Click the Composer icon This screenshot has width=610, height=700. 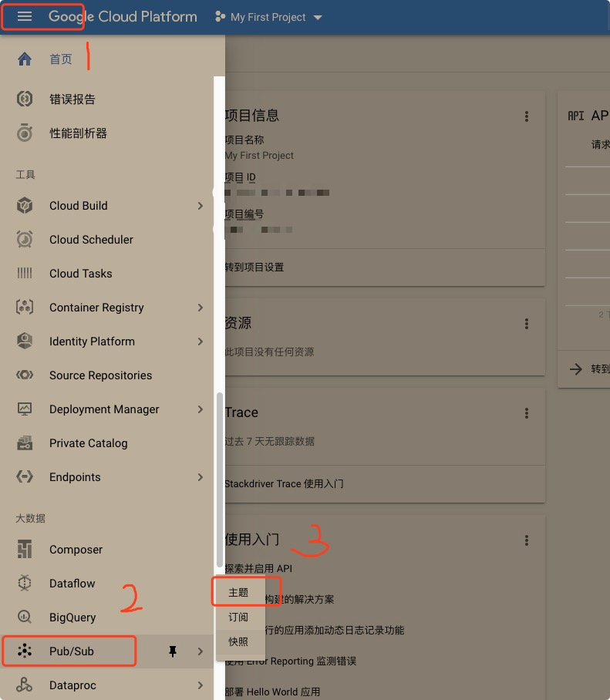pos(25,549)
